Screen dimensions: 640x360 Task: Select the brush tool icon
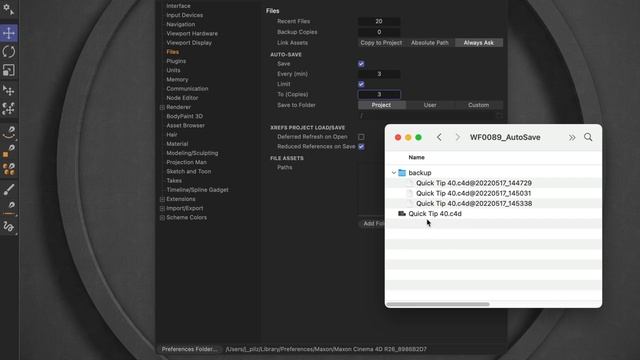point(9,189)
